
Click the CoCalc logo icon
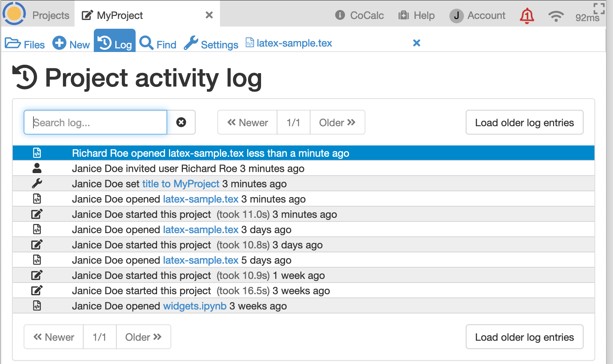pyautogui.click(x=14, y=14)
